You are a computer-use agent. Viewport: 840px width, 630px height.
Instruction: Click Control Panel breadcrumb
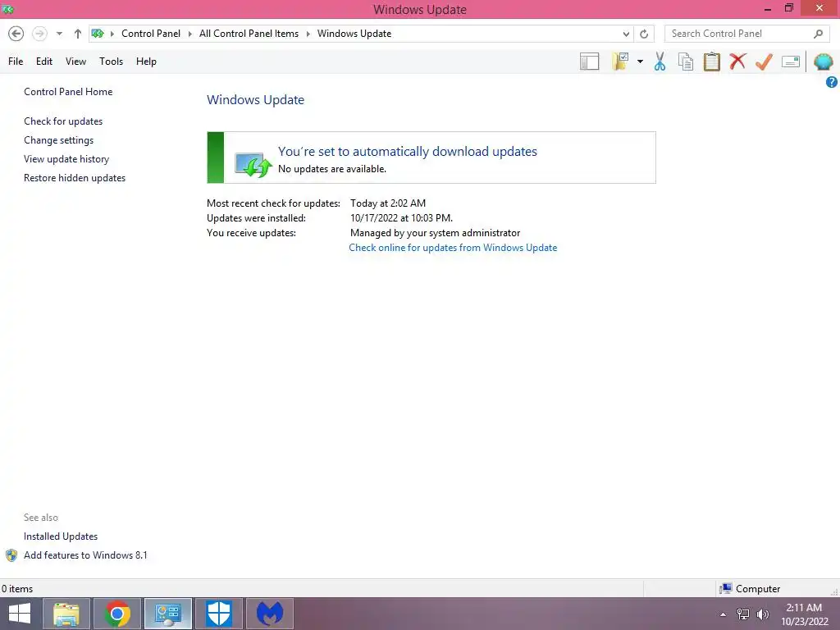(151, 34)
